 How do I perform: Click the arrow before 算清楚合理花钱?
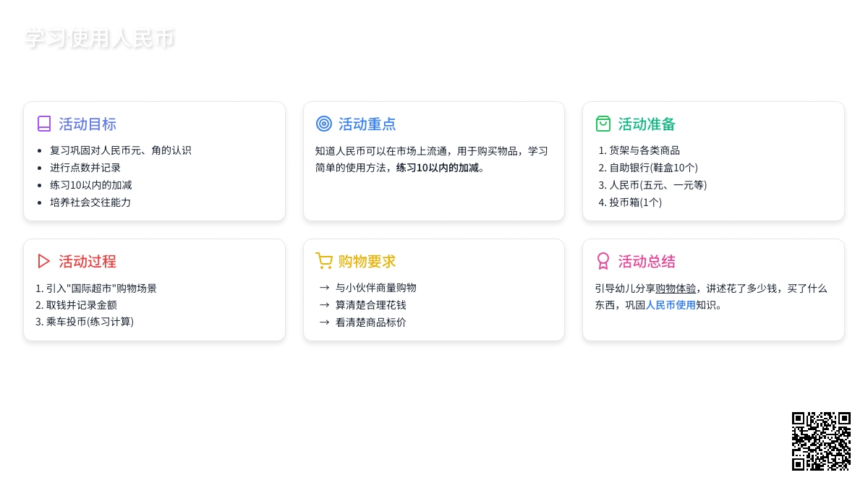click(324, 305)
